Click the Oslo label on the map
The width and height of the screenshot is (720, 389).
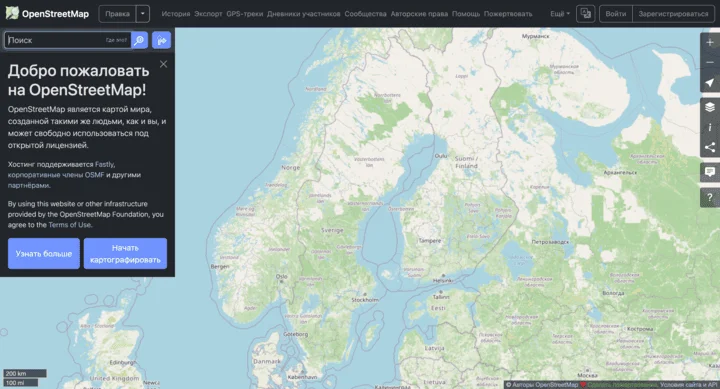(281, 276)
